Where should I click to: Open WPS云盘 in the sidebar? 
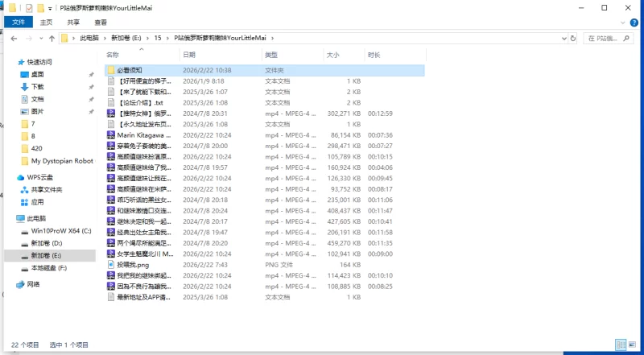39,177
